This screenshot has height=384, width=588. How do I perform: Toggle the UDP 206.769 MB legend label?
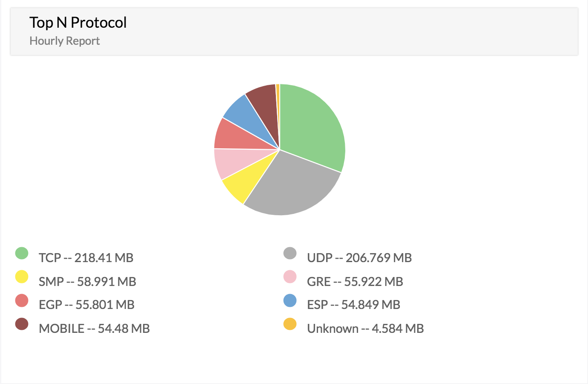(359, 258)
